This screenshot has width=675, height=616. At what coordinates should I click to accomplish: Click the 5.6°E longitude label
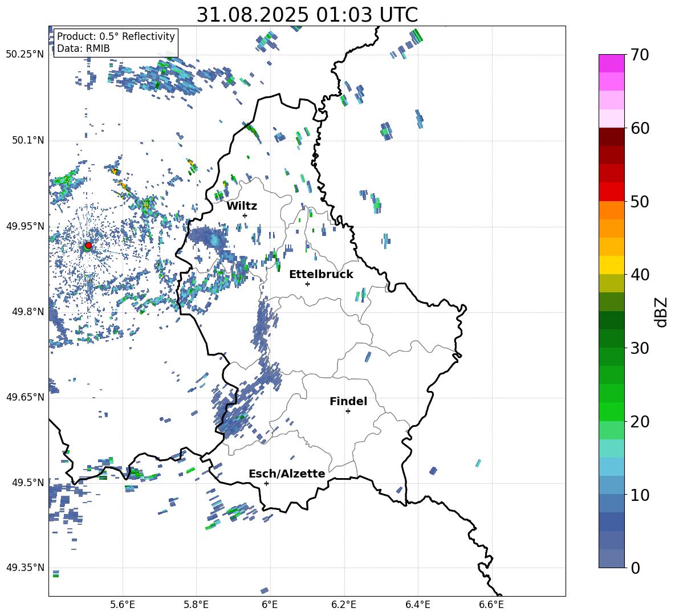coord(123,605)
